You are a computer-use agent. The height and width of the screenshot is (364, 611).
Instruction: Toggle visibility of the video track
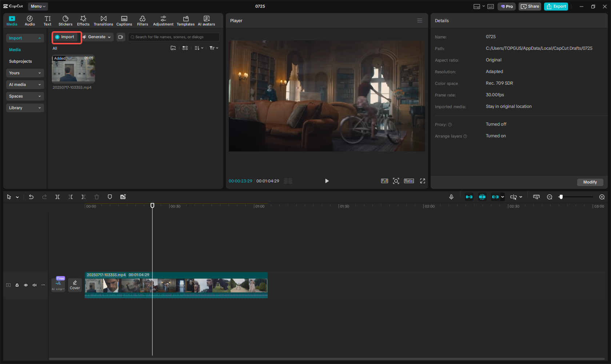tap(26, 285)
